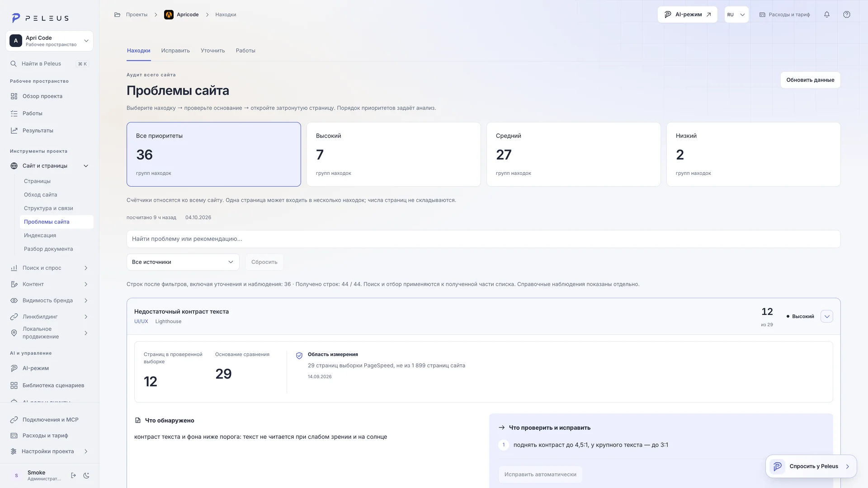Image resolution: width=868 pixels, height=488 pixels.
Task: Click Расходы и тариф link in header
Action: [784, 14]
